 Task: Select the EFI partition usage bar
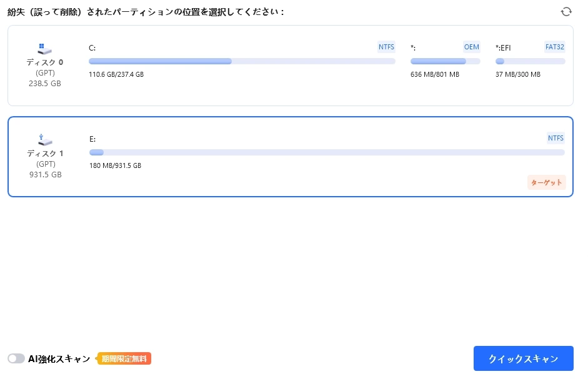tap(531, 61)
